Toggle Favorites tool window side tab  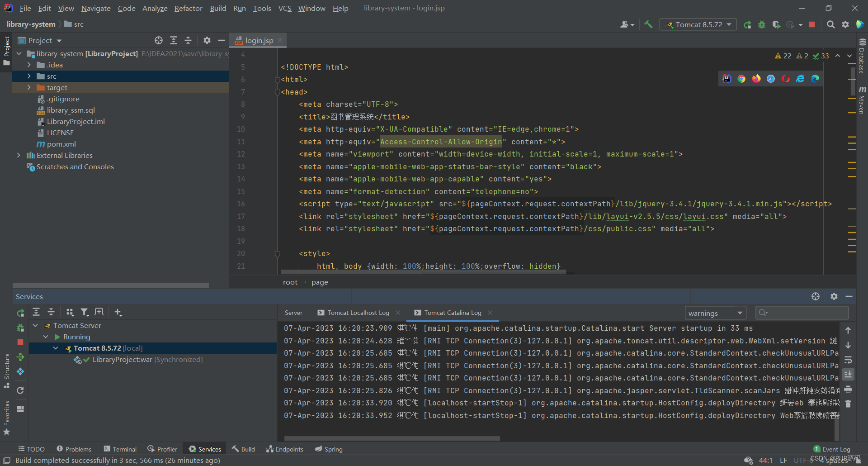click(x=7, y=418)
